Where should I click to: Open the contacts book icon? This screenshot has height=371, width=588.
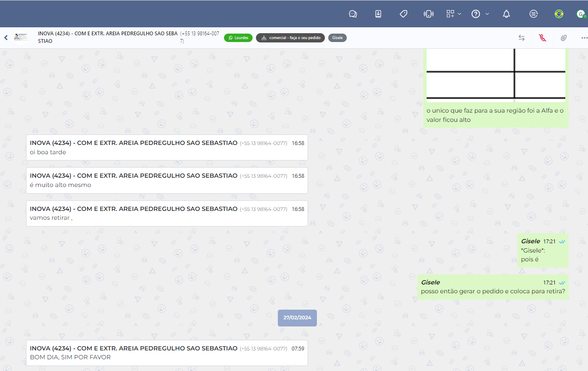(x=378, y=14)
